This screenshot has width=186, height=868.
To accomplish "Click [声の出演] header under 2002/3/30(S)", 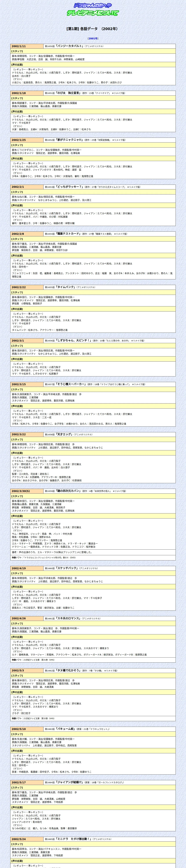I will coord(93,516).
